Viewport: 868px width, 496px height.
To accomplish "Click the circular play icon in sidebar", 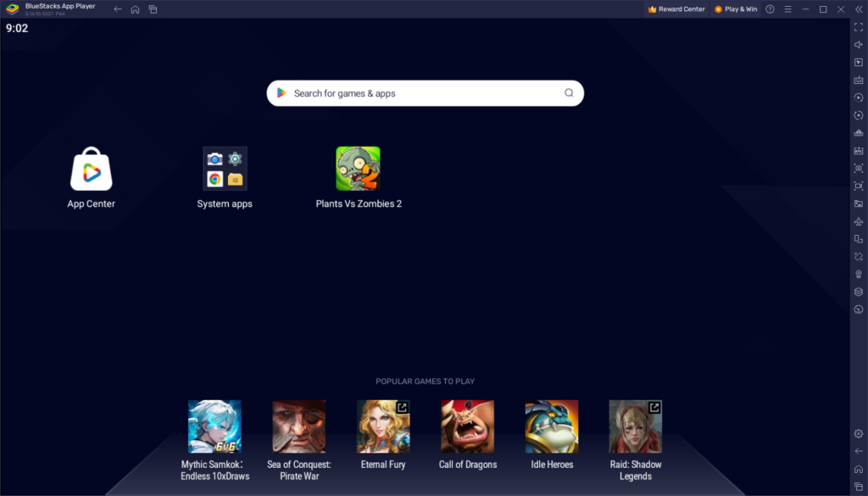I will point(859,98).
